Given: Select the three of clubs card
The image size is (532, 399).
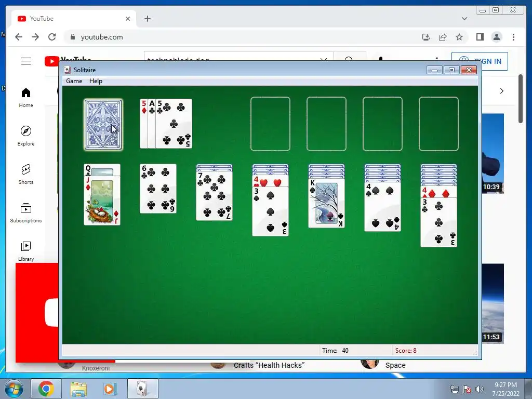Looking at the screenshot, I should (x=438, y=222).
